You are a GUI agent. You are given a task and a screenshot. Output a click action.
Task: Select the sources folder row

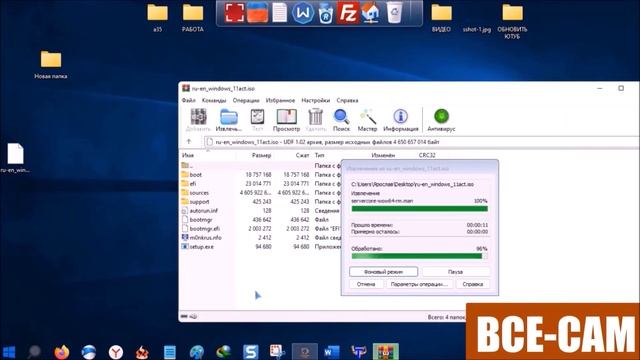(x=260, y=192)
